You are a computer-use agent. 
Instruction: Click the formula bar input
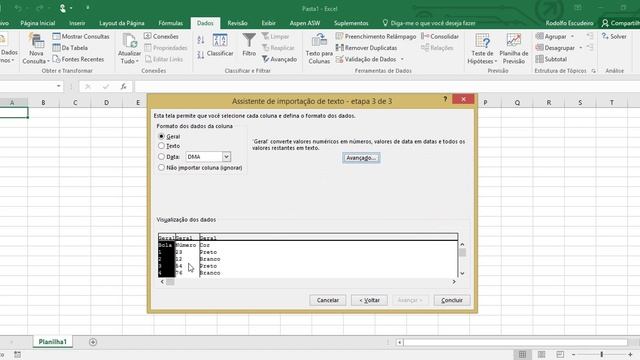(x=387, y=87)
